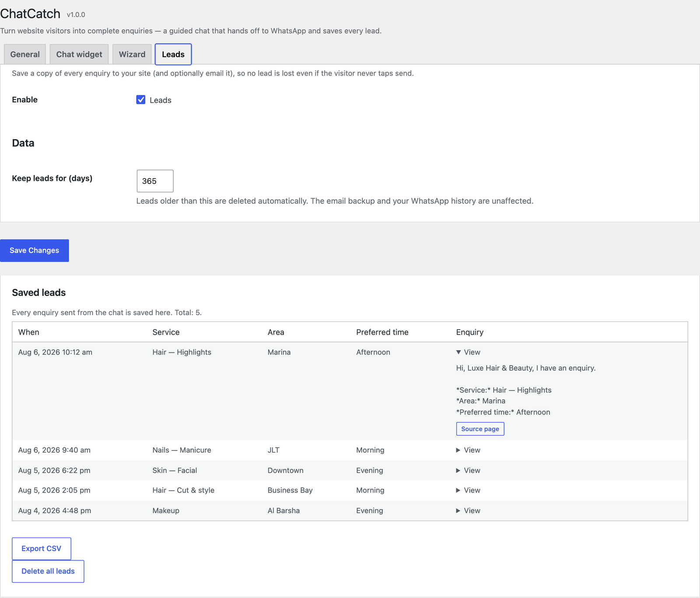Click the 'Aug 4, 2026 4:48 pm' cell
This screenshot has height=598, width=700.
[55, 510]
